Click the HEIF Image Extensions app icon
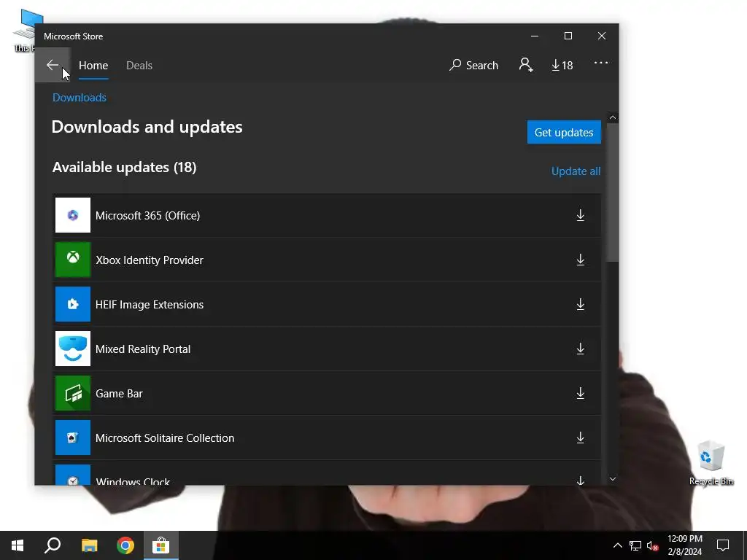 point(73,304)
